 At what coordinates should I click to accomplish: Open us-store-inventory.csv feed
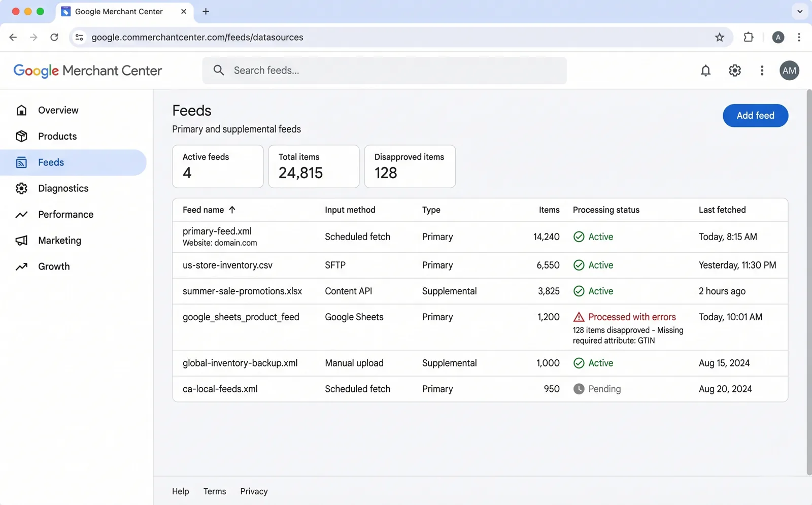point(227,265)
